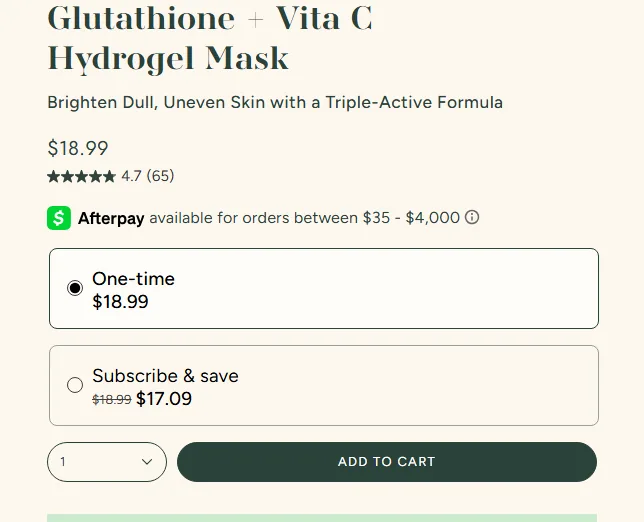The height and width of the screenshot is (522, 644).
Task: Click the five-star rating icons
Action: (x=81, y=177)
